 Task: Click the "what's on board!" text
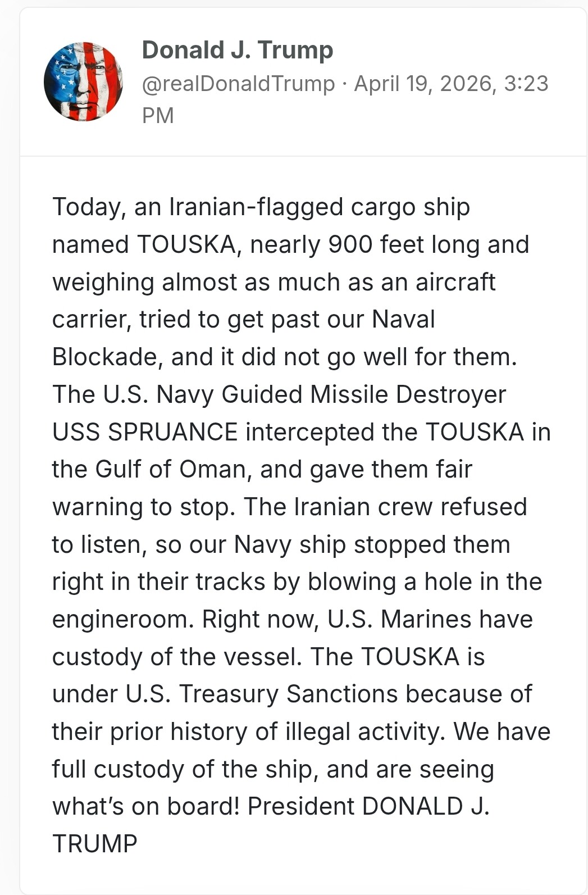click(x=145, y=806)
